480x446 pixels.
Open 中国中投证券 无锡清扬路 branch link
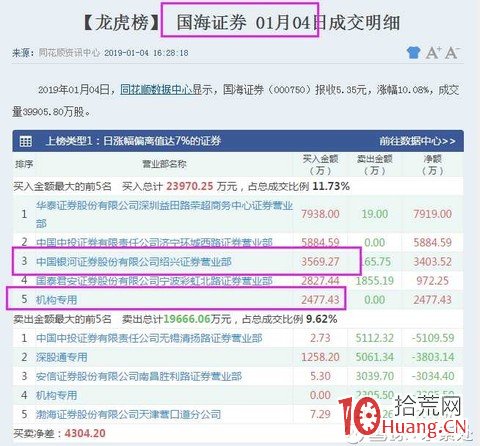[149, 338]
